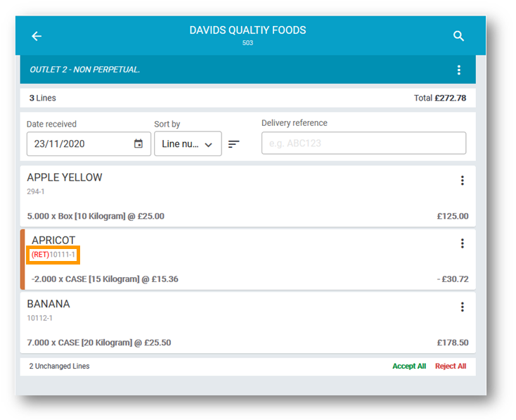
Task: Click the Total £272.78 amount
Action: point(440,98)
